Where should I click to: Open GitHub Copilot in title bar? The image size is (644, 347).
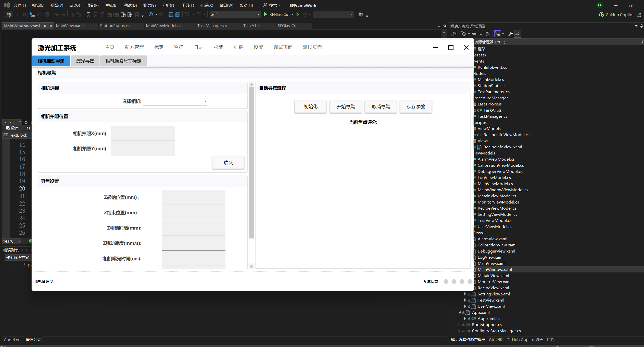[x=616, y=15]
